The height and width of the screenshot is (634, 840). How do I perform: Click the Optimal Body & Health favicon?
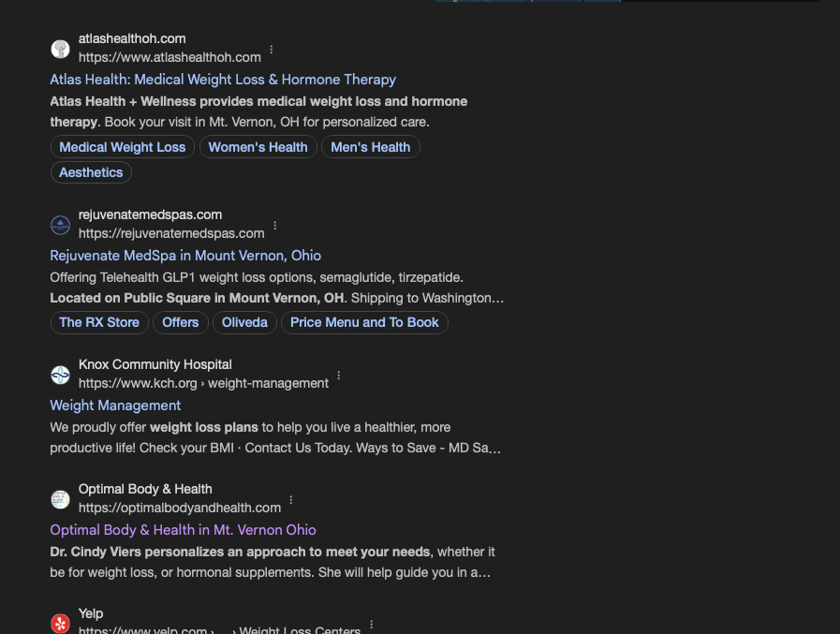pyautogui.click(x=60, y=499)
